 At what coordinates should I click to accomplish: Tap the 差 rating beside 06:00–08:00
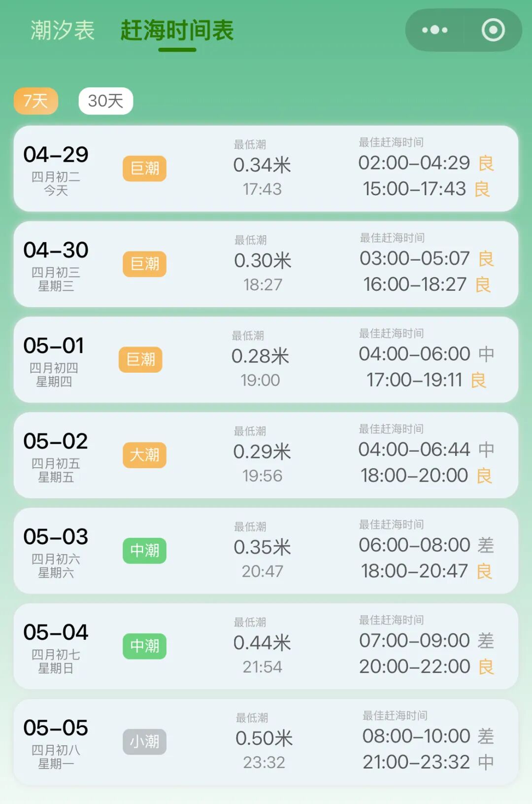(486, 546)
